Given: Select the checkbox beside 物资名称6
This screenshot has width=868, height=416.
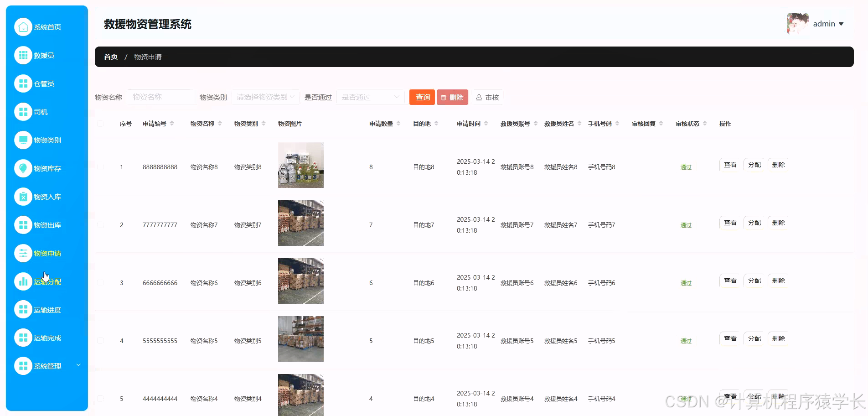Looking at the screenshot, I should [100, 282].
